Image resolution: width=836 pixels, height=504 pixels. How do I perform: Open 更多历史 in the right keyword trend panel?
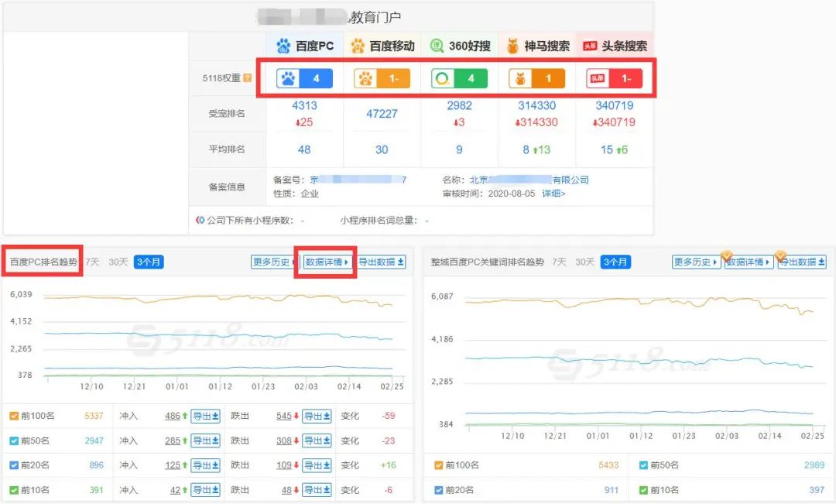coord(696,262)
